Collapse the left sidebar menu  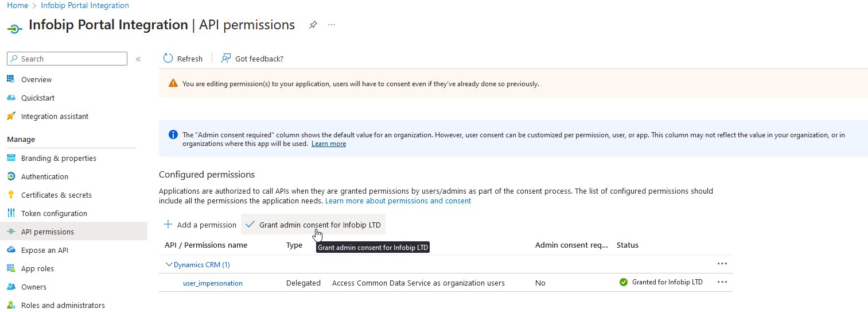click(x=138, y=59)
